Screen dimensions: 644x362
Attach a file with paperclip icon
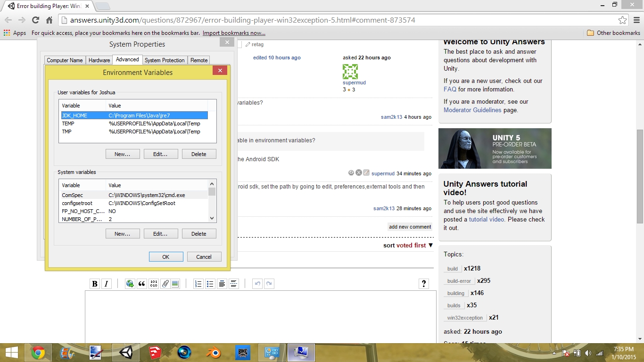click(165, 284)
